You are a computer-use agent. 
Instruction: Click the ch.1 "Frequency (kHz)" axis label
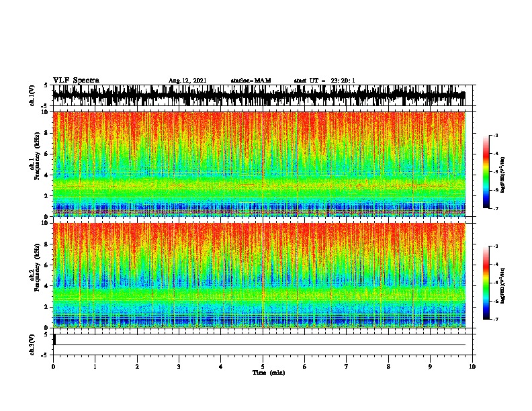point(38,156)
